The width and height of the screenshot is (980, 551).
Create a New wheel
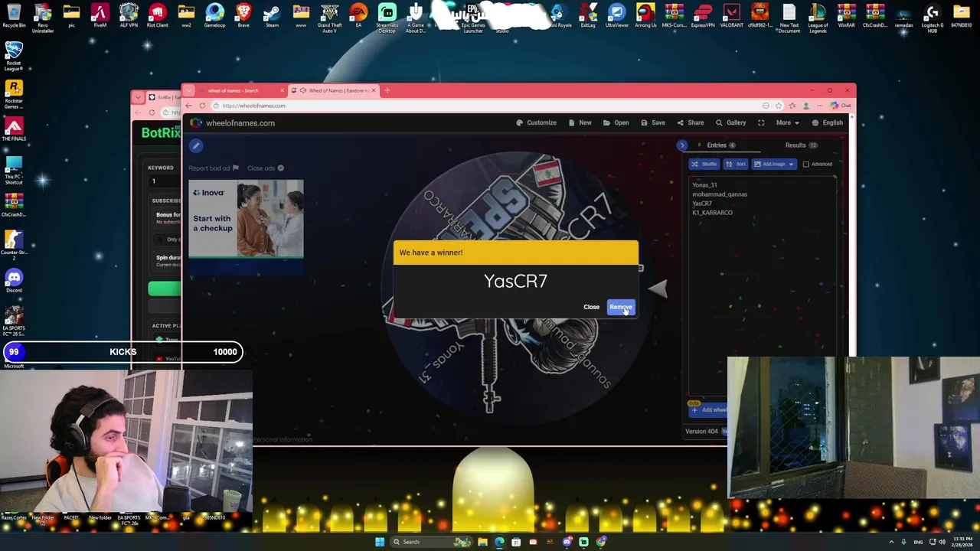580,122
